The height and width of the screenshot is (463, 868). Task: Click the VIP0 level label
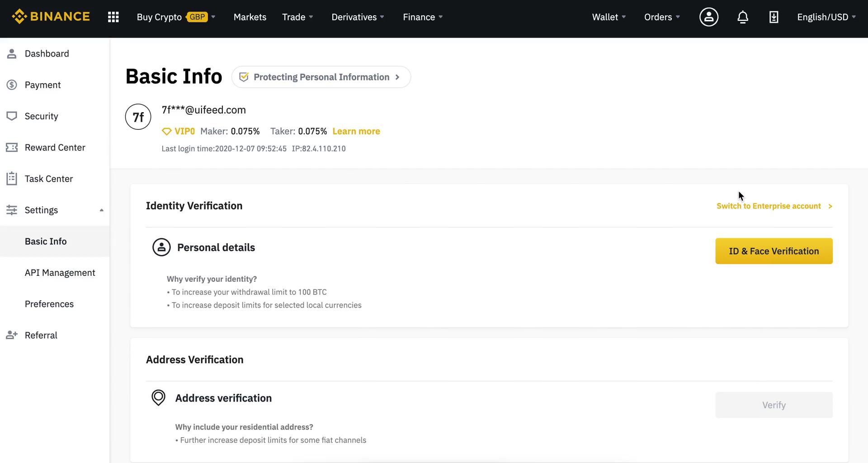184,132
